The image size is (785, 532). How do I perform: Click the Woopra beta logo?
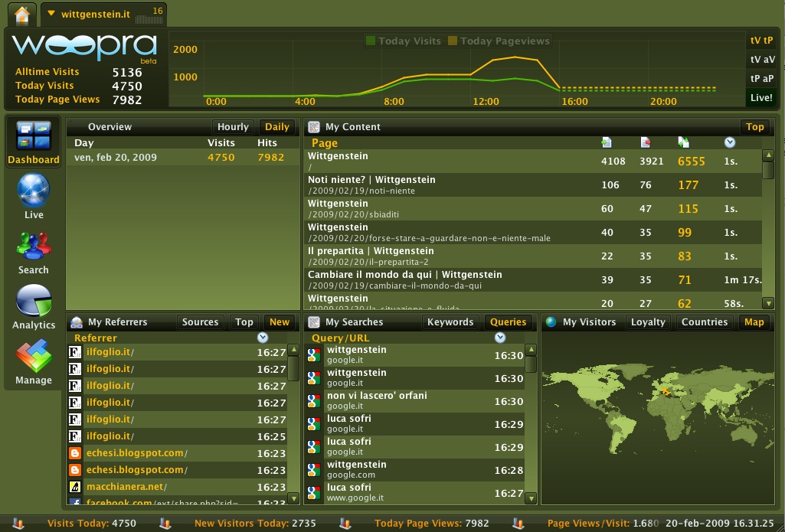point(84,48)
